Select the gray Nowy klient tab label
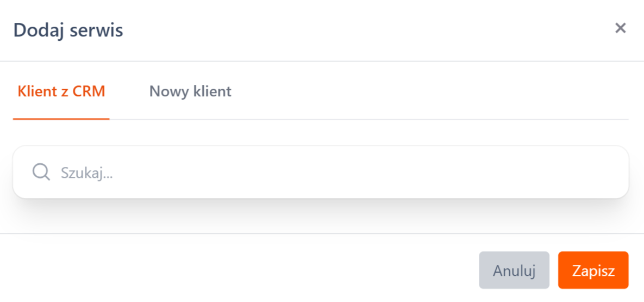644x302 pixels. click(190, 91)
